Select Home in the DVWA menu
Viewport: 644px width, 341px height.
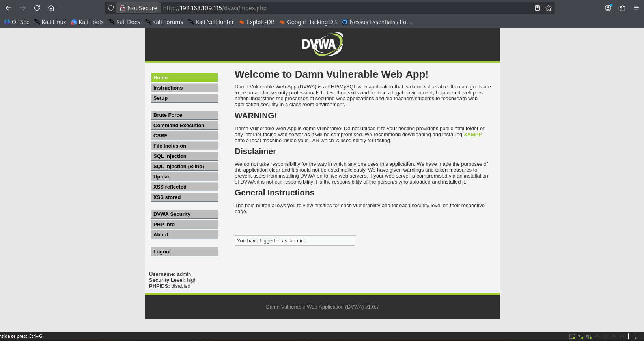click(x=185, y=78)
